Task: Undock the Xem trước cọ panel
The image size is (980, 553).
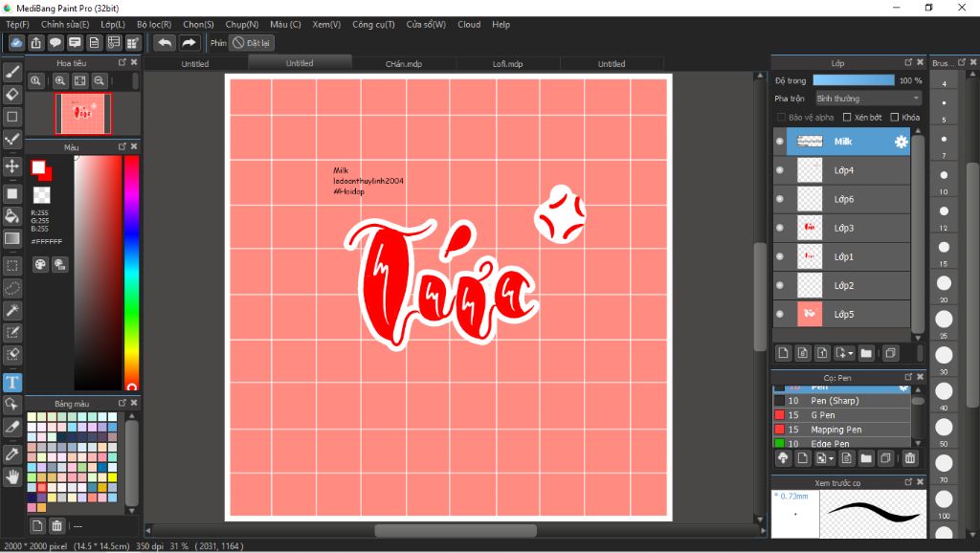Action: (908, 482)
